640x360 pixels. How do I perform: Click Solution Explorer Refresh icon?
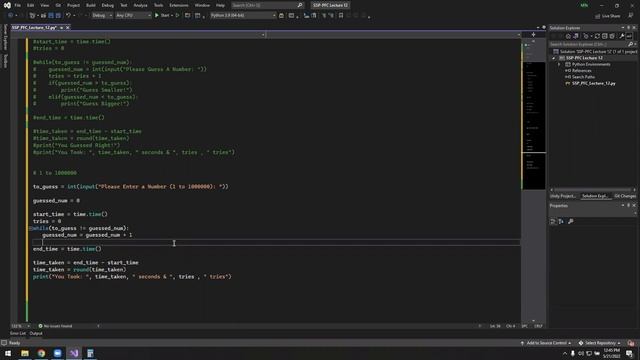tap(597, 36)
